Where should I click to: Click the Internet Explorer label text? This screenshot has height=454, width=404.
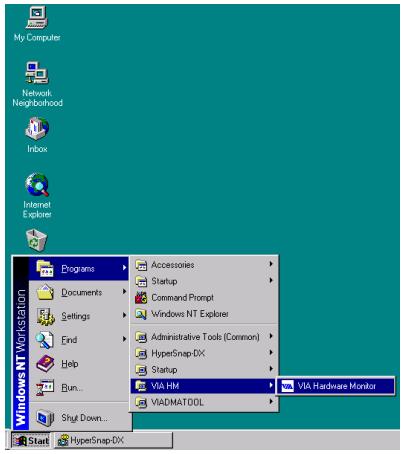(x=37, y=209)
